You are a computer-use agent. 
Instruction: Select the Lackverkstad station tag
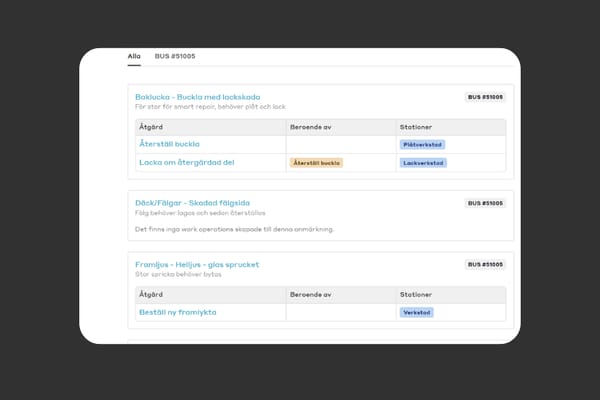(x=423, y=162)
